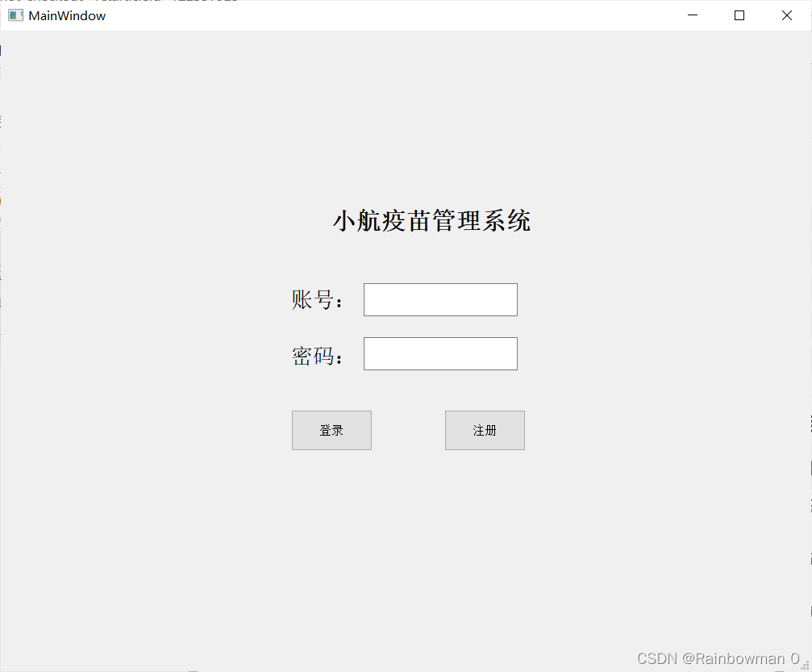Screen dimensions: 812x672
Task: Select the password text box to start typing
Action: coord(439,353)
